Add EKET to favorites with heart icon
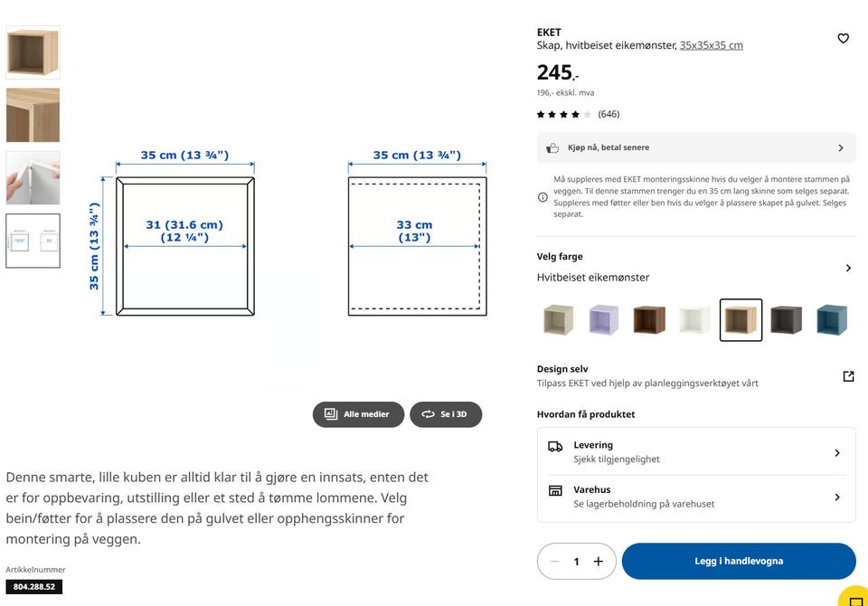Image resolution: width=868 pixels, height=606 pixels. (843, 38)
